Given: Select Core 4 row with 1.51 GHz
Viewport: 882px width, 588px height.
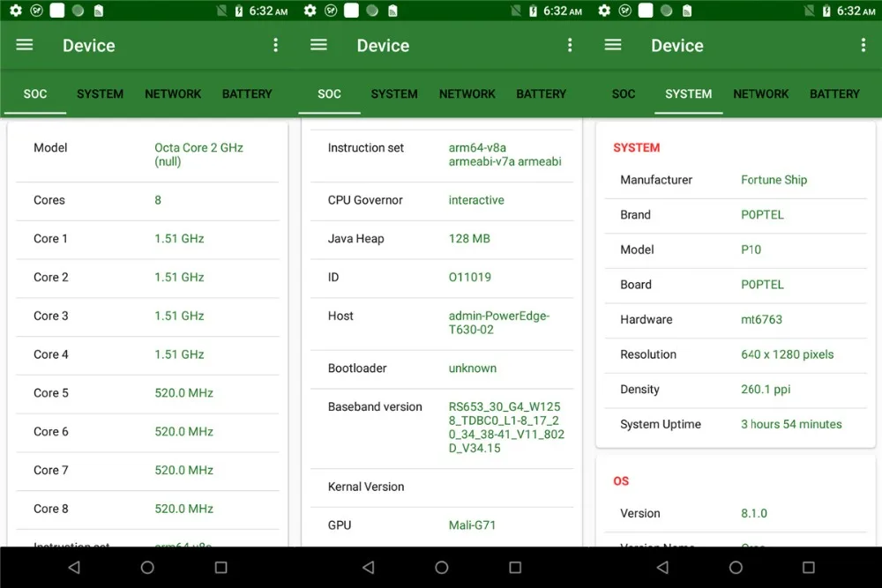Looking at the screenshot, I should pos(147,354).
